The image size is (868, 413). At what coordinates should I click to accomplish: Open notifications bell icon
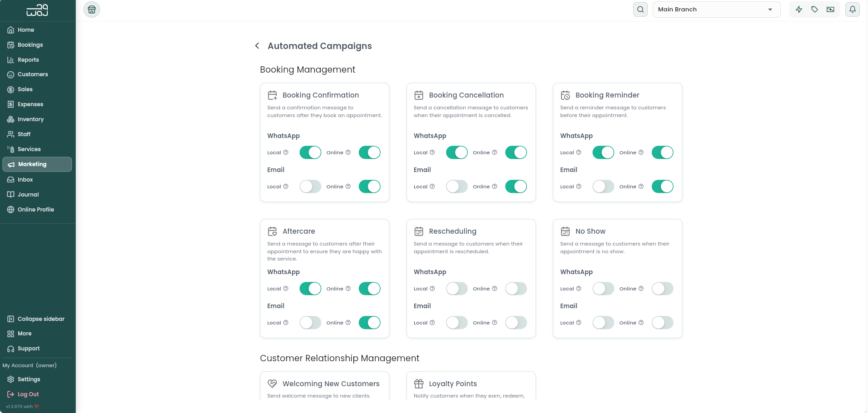click(x=853, y=10)
